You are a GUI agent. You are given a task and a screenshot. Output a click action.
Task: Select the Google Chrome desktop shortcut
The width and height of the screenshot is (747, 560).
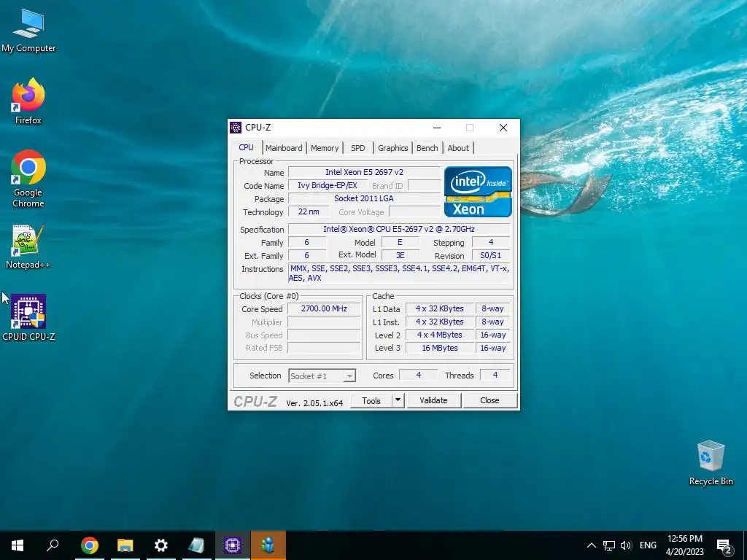point(28,179)
